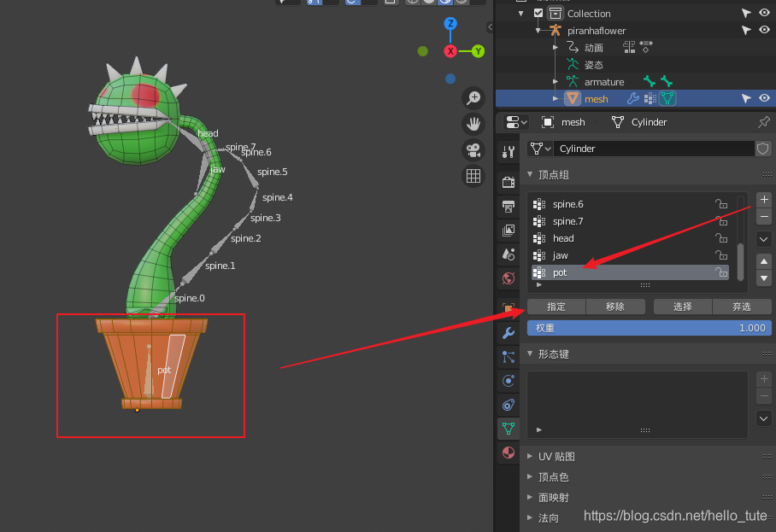
Task: Hide piranhaflower with its eye icon
Action: [x=764, y=30]
